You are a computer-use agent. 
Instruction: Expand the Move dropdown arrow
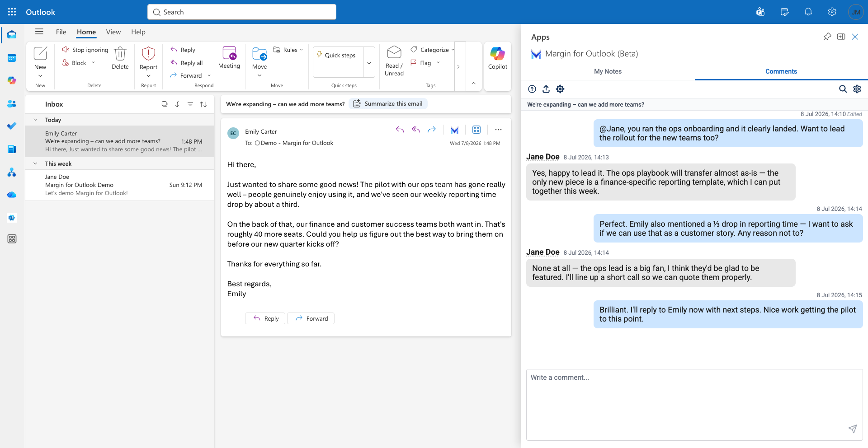(x=259, y=75)
